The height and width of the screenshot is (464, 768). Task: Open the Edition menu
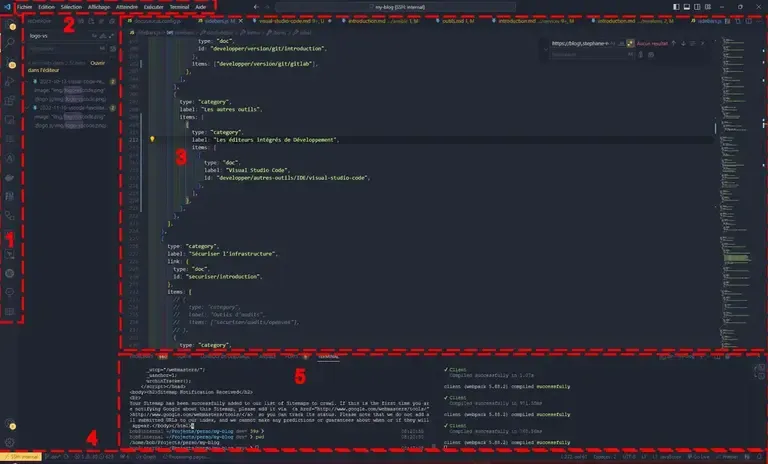[47, 7]
